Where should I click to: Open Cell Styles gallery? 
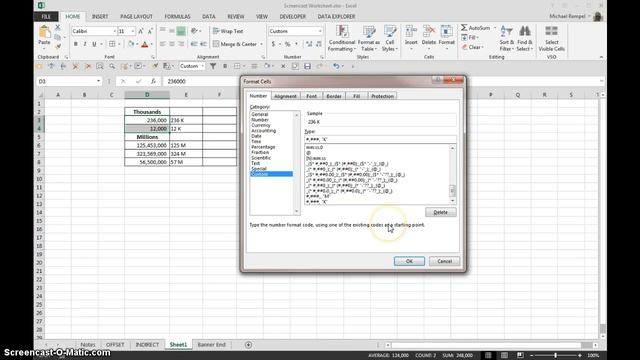click(390, 38)
